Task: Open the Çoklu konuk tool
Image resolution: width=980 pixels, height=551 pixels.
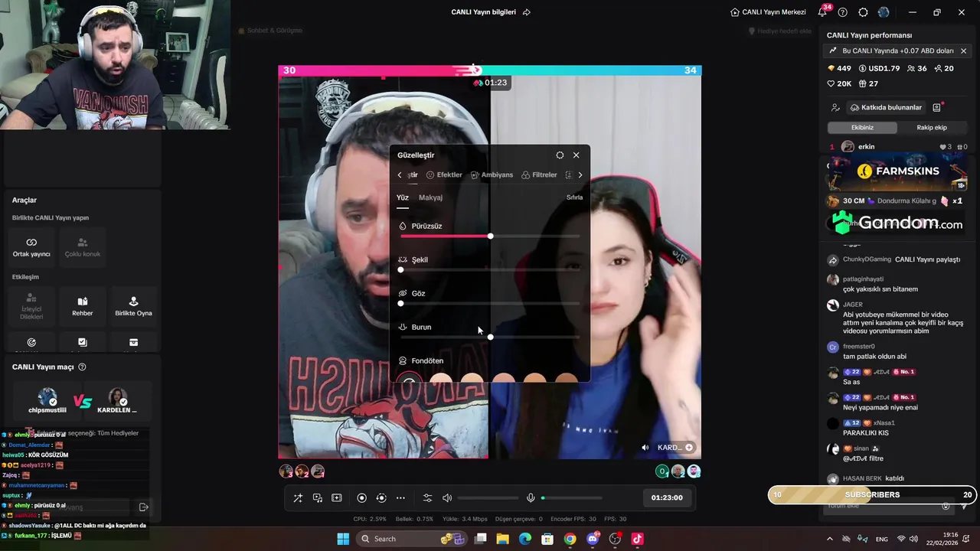Action: (x=82, y=247)
